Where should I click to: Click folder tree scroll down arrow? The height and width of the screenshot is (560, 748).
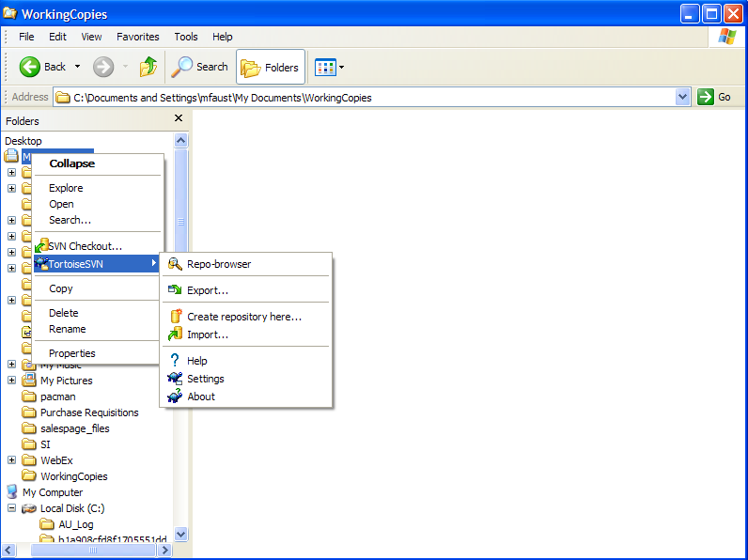180,534
